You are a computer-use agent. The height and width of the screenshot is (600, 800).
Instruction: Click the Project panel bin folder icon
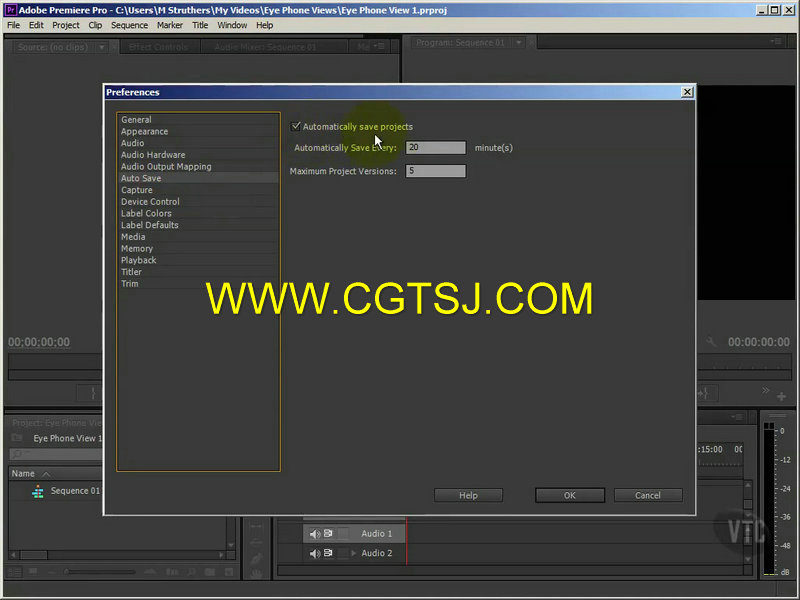17,438
